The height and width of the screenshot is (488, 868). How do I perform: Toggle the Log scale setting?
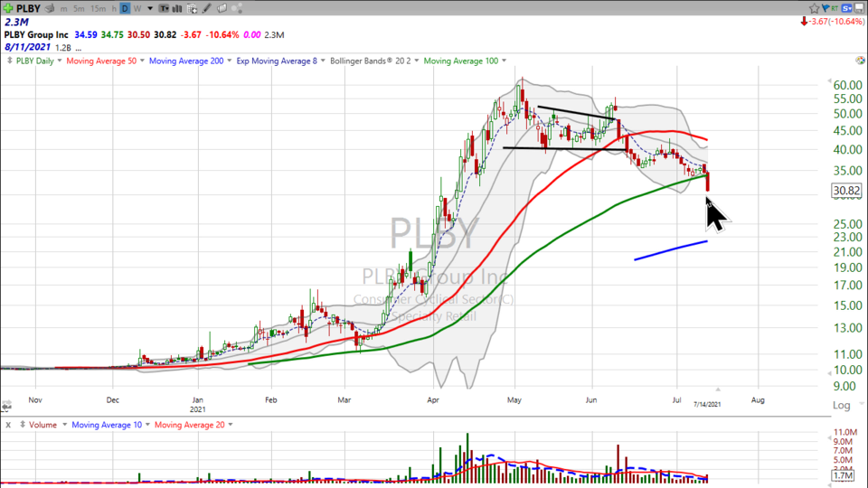(x=840, y=406)
